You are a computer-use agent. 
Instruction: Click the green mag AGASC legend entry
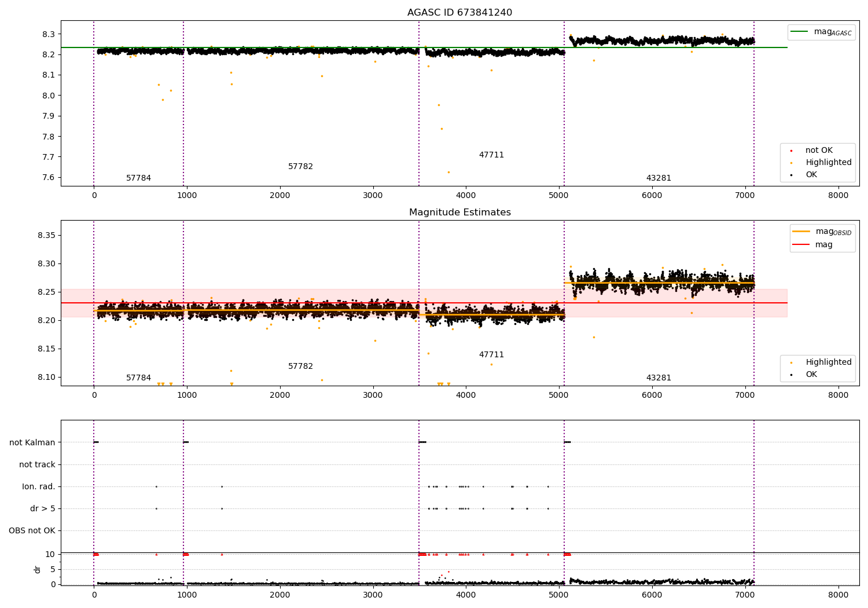pos(821,32)
